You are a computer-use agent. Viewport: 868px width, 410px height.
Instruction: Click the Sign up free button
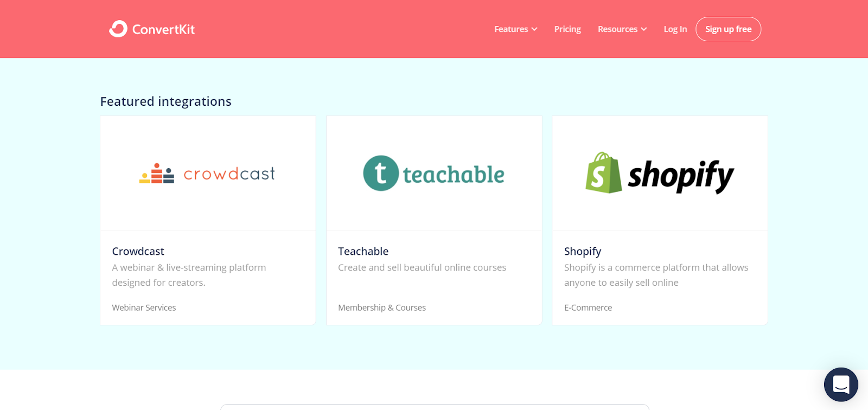coord(728,29)
